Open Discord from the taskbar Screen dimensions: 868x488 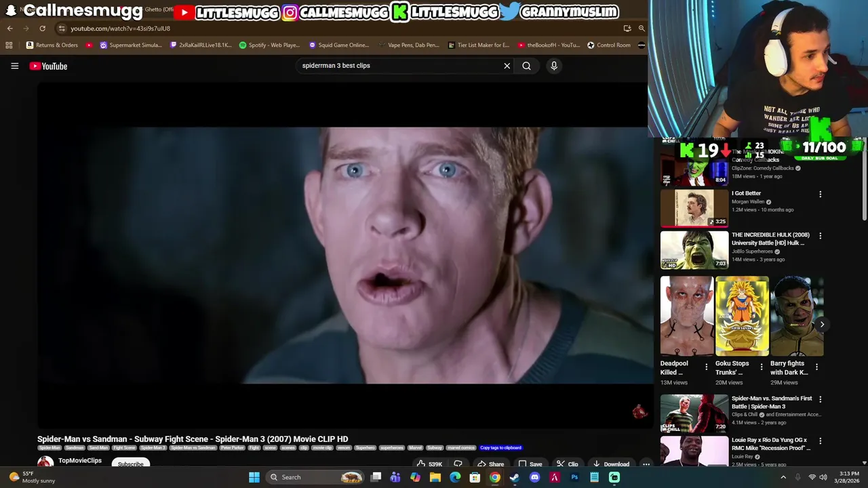coord(534,477)
